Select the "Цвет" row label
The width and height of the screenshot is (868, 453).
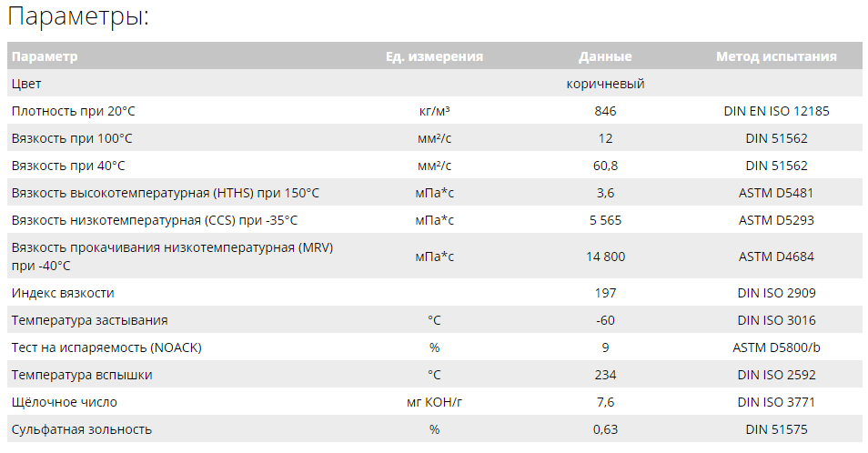coord(26,84)
